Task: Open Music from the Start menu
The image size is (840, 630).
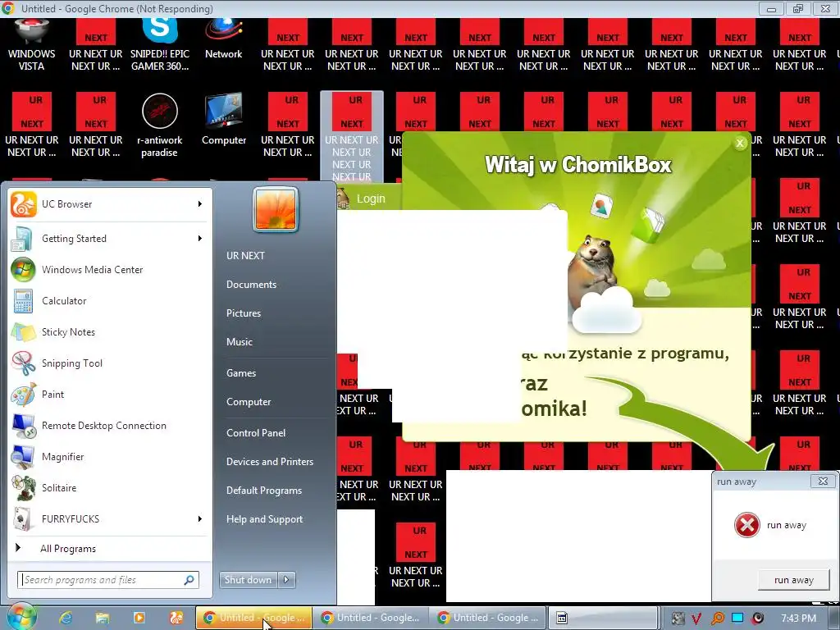Action: 239,342
